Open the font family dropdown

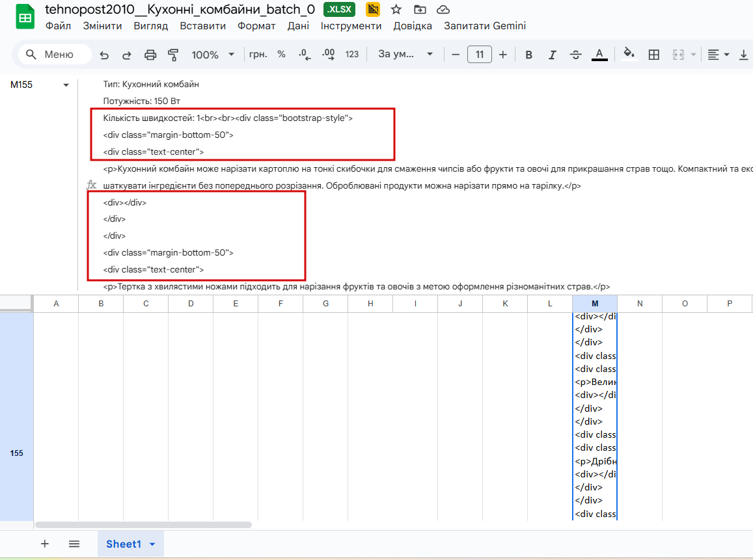[x=405, y=54]
